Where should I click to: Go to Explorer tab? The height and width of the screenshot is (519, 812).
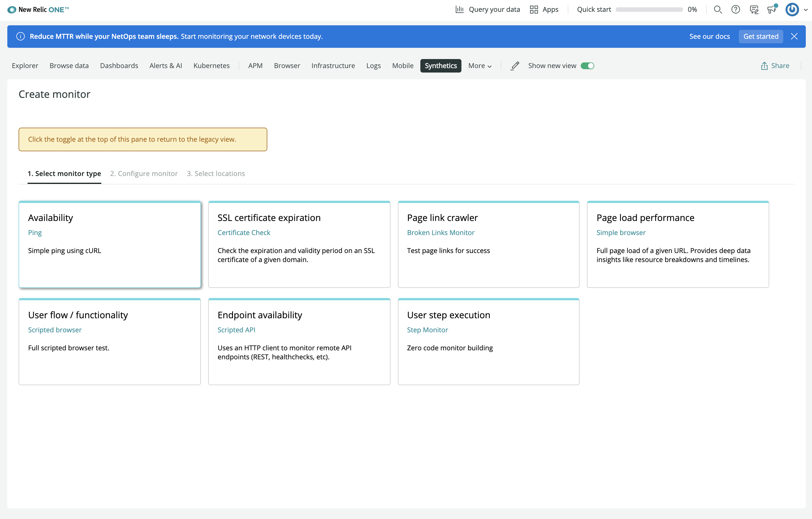tap(25, 66)
